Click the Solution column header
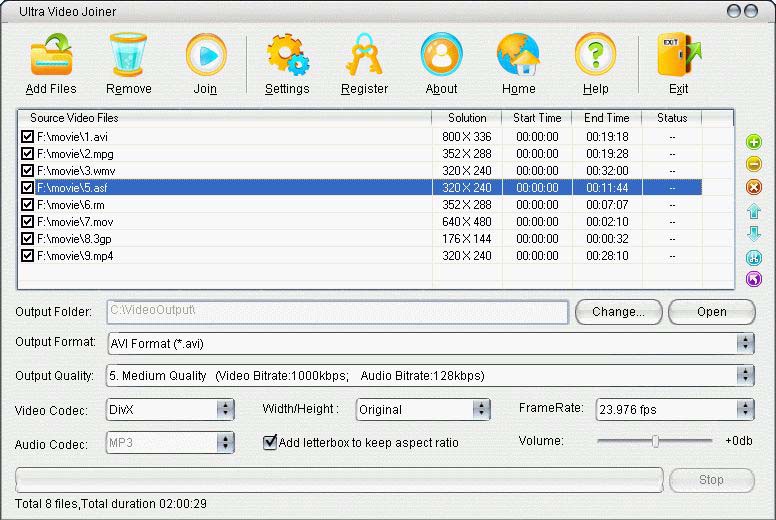The height and width of the screenshot is (520, 776). point(467,118)
